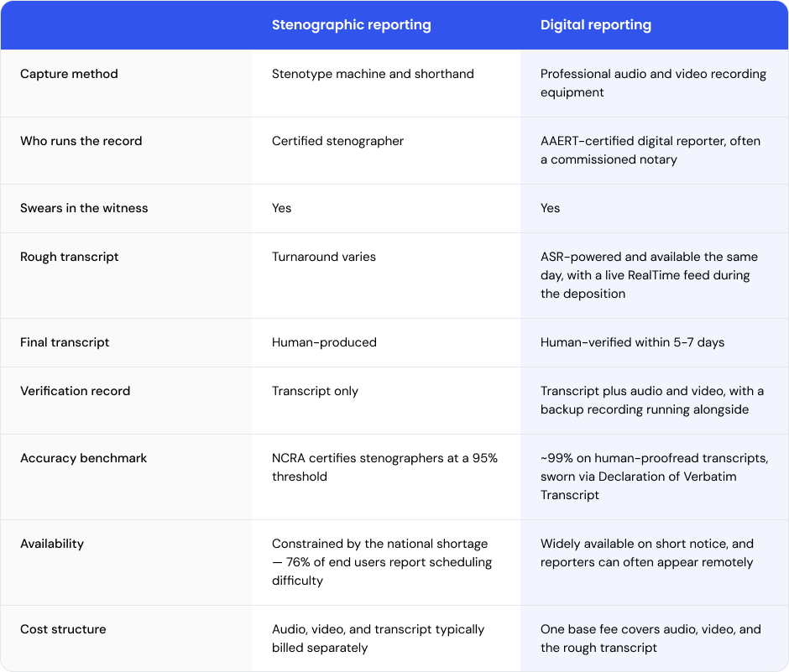789x672 pixels.
Task: Click the Who runs the record label
Action: [x=81, y=141]
